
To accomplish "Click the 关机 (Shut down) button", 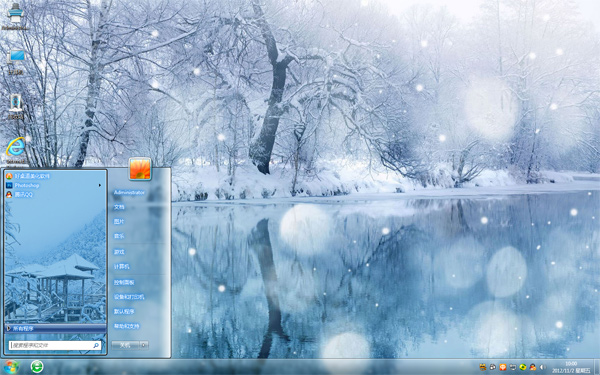I will tap(125, 345).
